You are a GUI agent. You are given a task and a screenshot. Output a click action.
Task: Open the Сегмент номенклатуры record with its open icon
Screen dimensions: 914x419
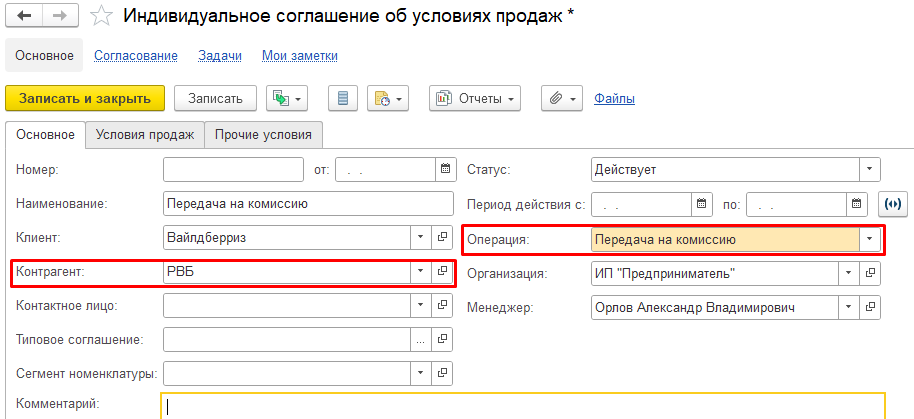(442, 373)
